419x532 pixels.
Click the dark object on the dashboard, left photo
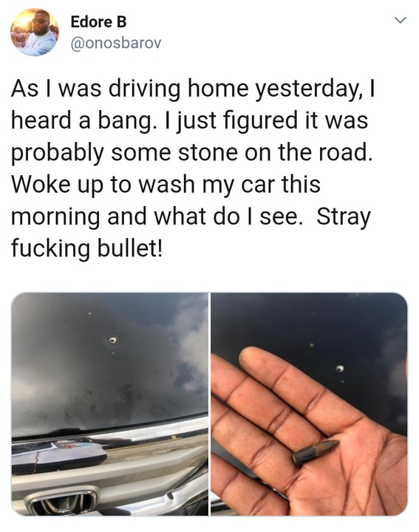pos(58,453)
